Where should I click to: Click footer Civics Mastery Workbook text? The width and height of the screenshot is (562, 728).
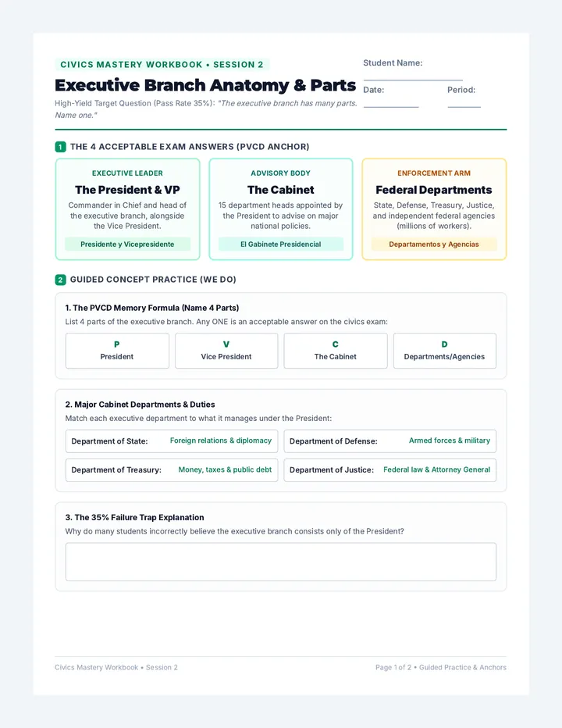116,667
